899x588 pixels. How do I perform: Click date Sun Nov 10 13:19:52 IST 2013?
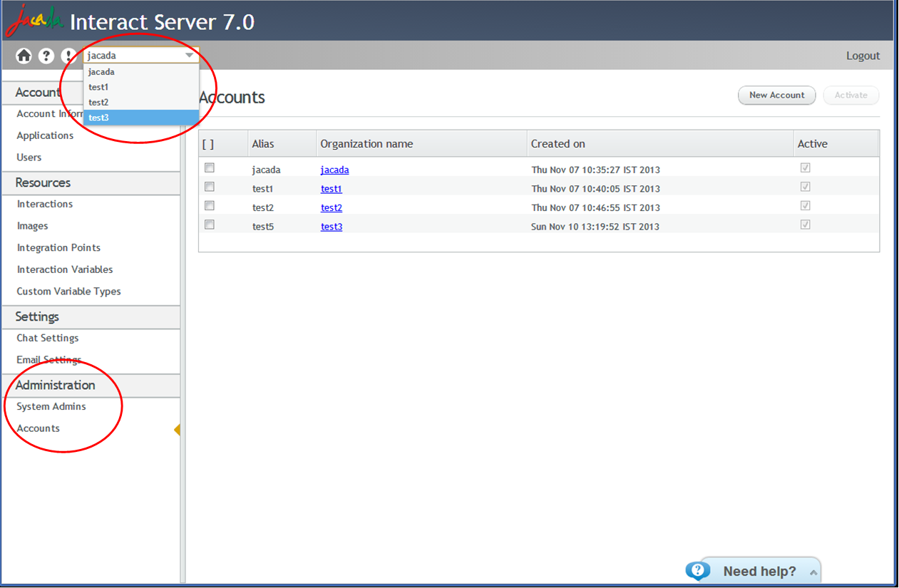(x=595, y=227)
